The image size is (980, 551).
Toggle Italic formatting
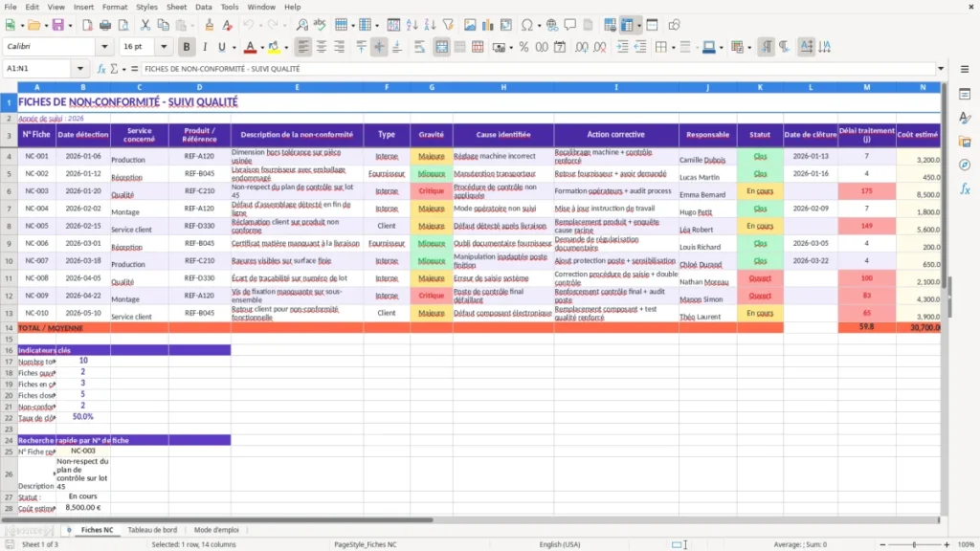(205, 47)
